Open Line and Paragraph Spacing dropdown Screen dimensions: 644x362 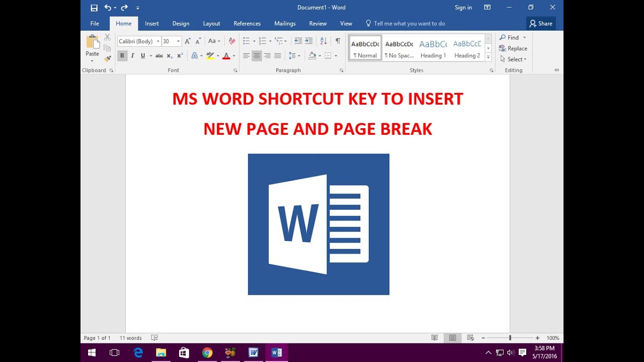coord(294,56)
